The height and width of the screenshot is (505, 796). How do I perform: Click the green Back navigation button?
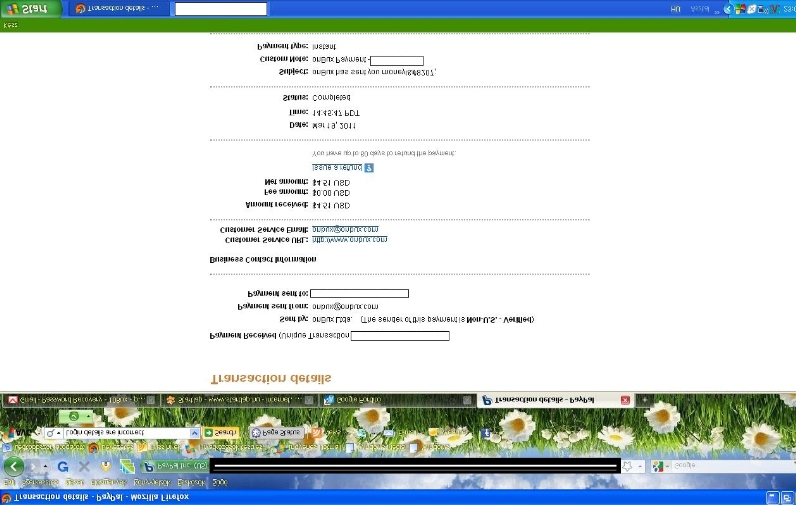(x=14, y=466)
